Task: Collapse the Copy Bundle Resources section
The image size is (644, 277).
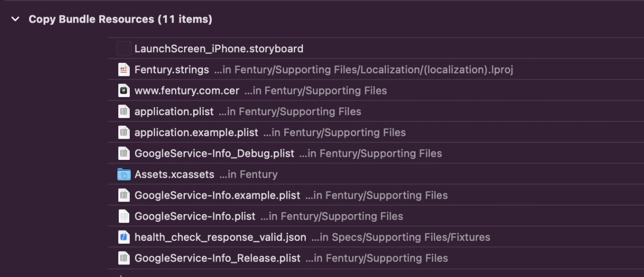Action: coord(16,20)
